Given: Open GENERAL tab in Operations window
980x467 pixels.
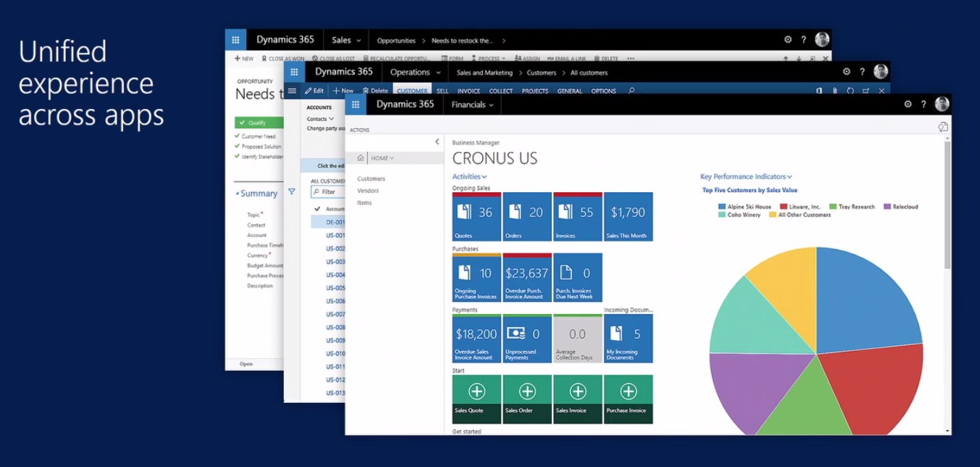Looking at the screenshot, I should (x=570, y=91).
